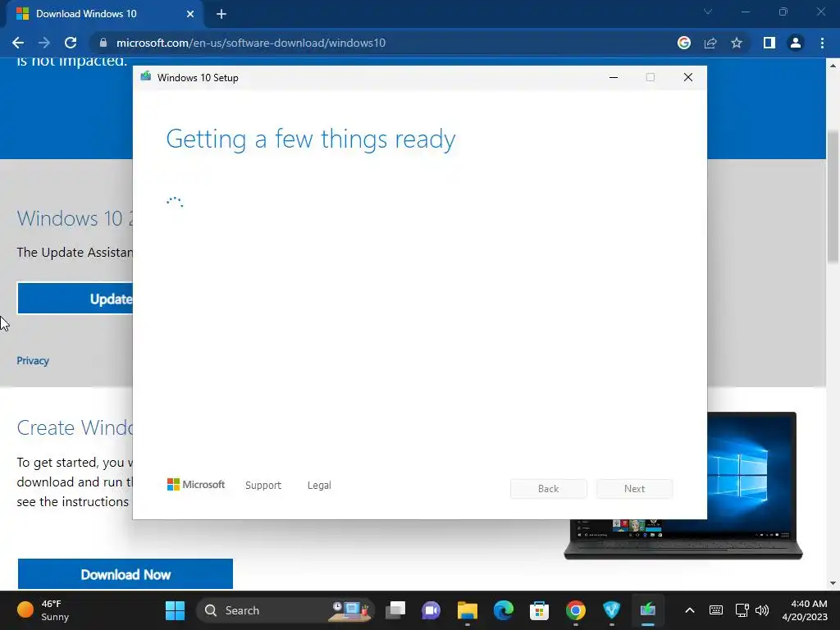The image size is (840, 630).
Task: Click the page scrollbar down arrow
Action: (x=833, y=583)
